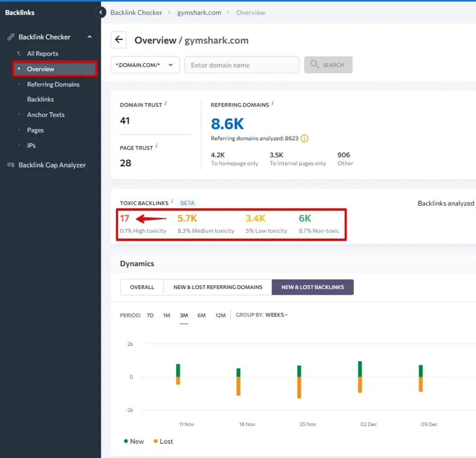This screenshot has width=476, height=458.
Task: Toggle the New series in chart legend
Action: (x=134, y=441)
